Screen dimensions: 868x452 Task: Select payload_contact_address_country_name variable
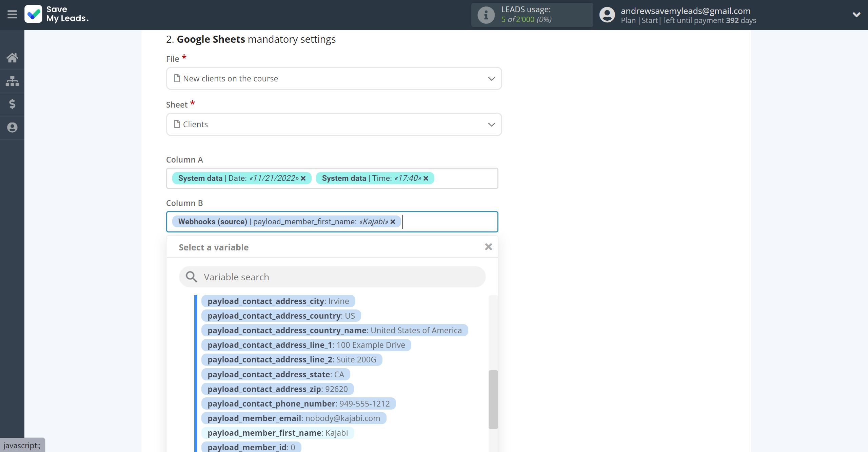pyautogui.click(x=335, y=331)
